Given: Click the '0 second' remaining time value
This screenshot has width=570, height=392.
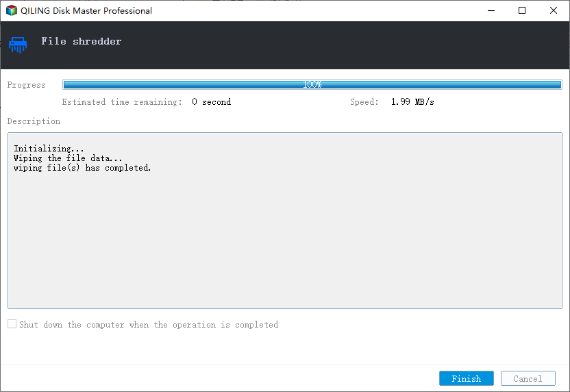Looking at the screenshot, I should tap(211, 102).
